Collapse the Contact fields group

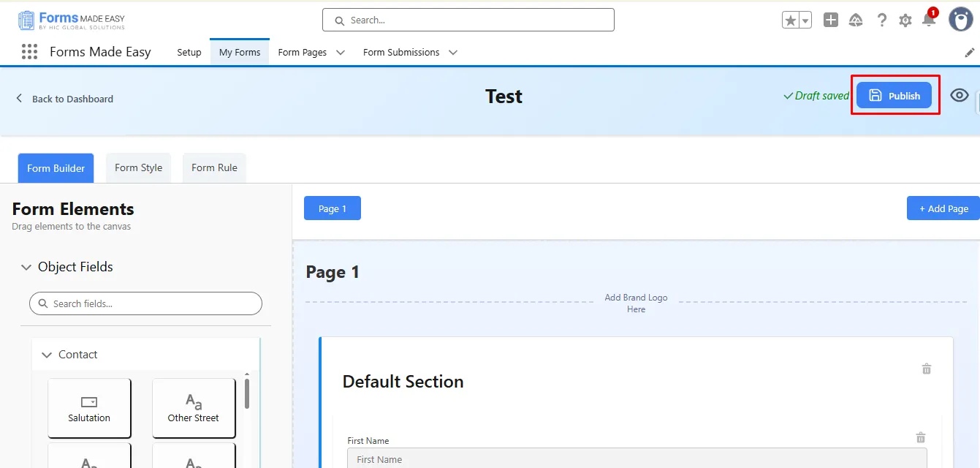coord(47,355)
